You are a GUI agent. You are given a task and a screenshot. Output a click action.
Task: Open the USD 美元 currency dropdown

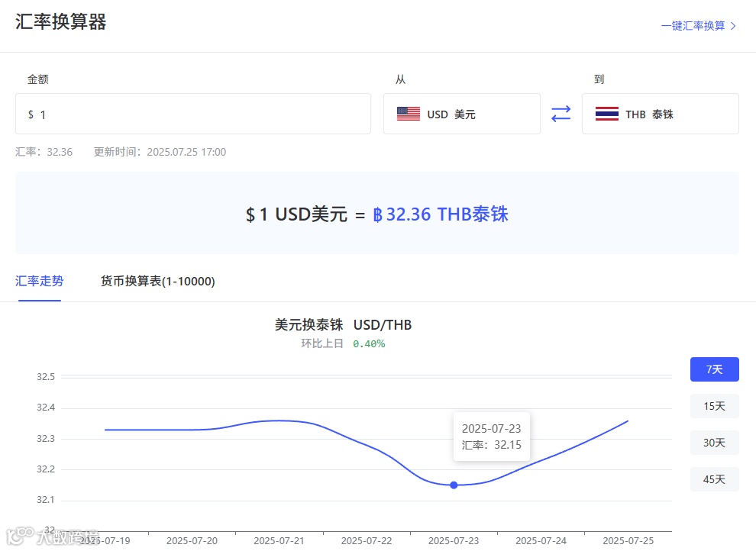pos(461,114)
